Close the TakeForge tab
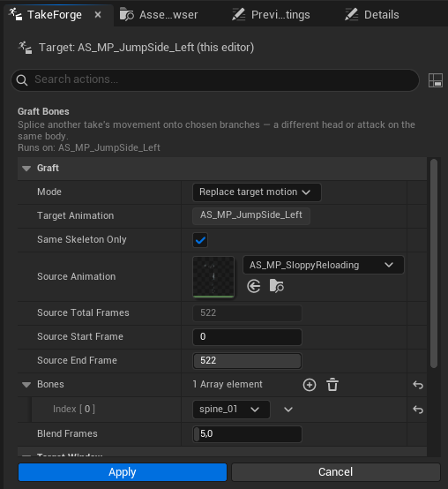Image resolution: width=448 pixels, height=489 pixels. coord(98,15)
